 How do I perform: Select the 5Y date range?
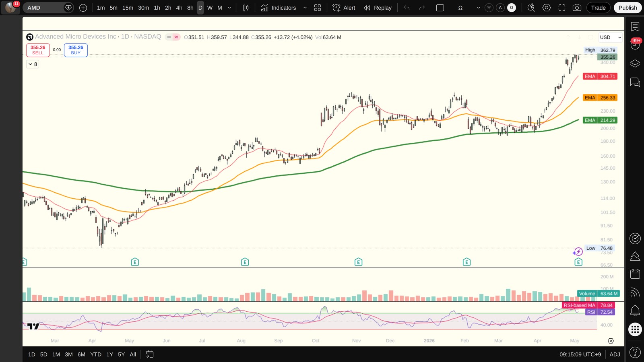[x=121, y=354]
